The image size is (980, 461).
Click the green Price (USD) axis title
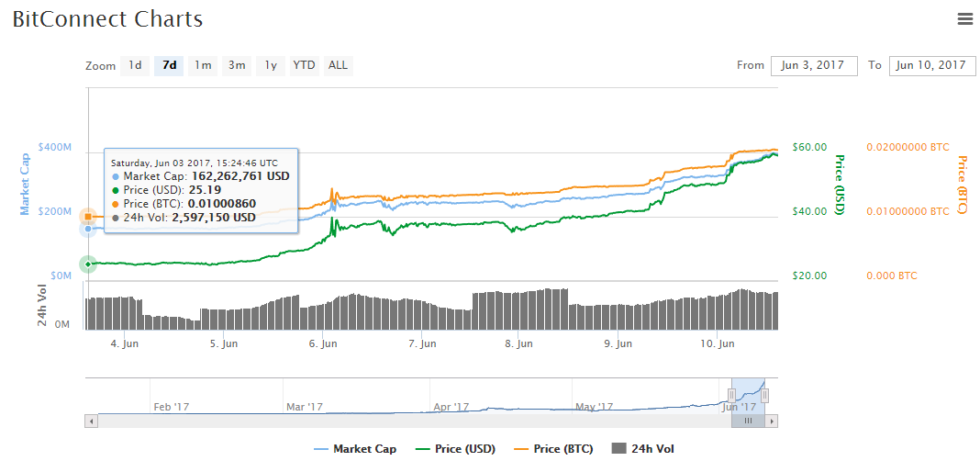pyautogui.click(x=840, y=184)
